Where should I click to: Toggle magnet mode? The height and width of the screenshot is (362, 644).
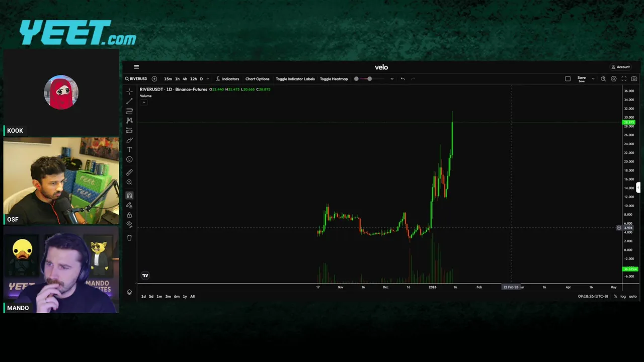[129, 195]
